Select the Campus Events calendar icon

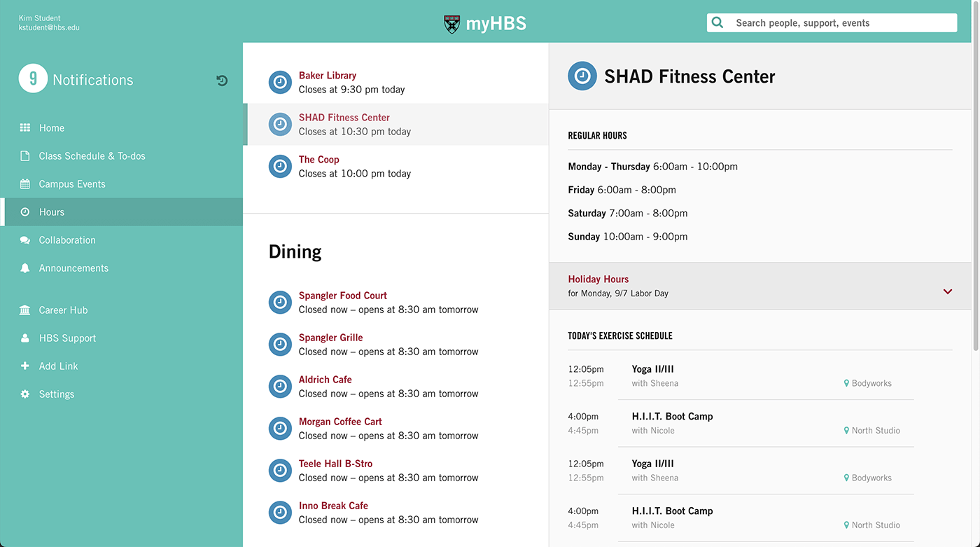[24, 184]
